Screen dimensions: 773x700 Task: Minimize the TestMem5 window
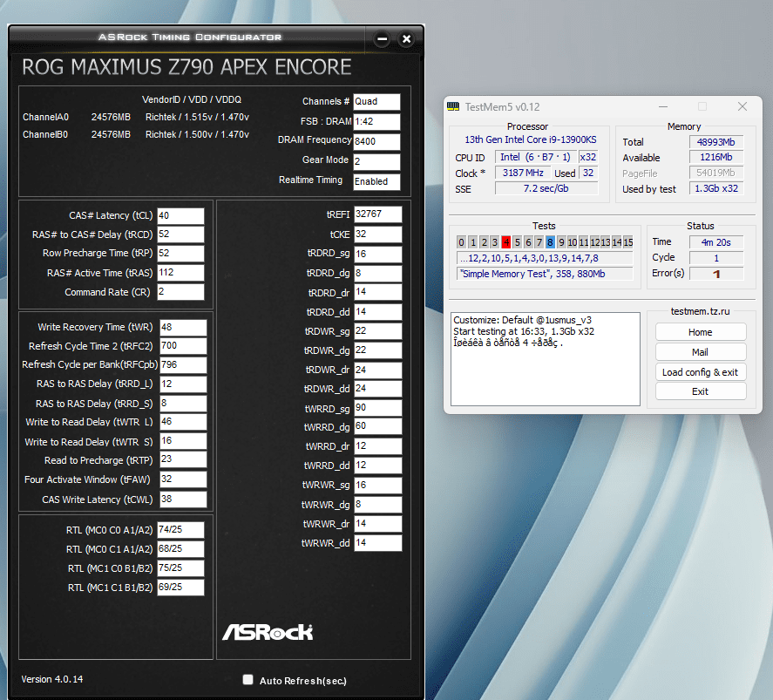[x=663, y=106]
